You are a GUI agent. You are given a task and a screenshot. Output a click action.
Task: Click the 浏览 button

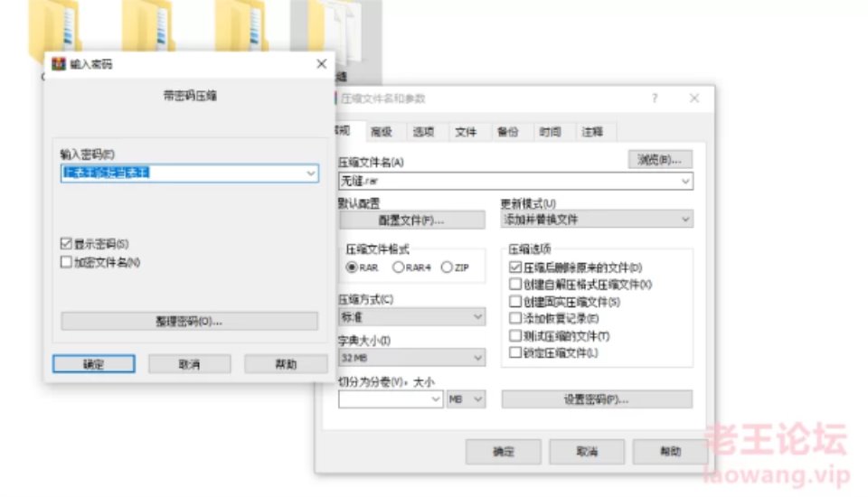point(660,160)
